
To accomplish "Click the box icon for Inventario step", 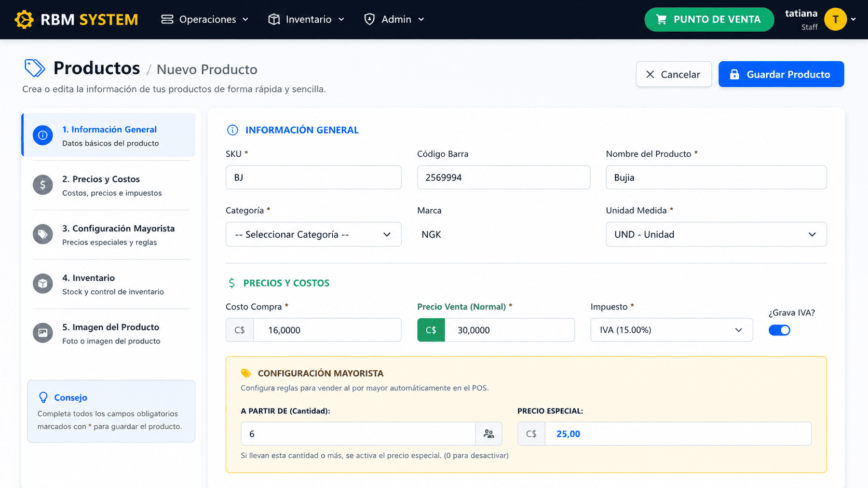I will [43, 283].
